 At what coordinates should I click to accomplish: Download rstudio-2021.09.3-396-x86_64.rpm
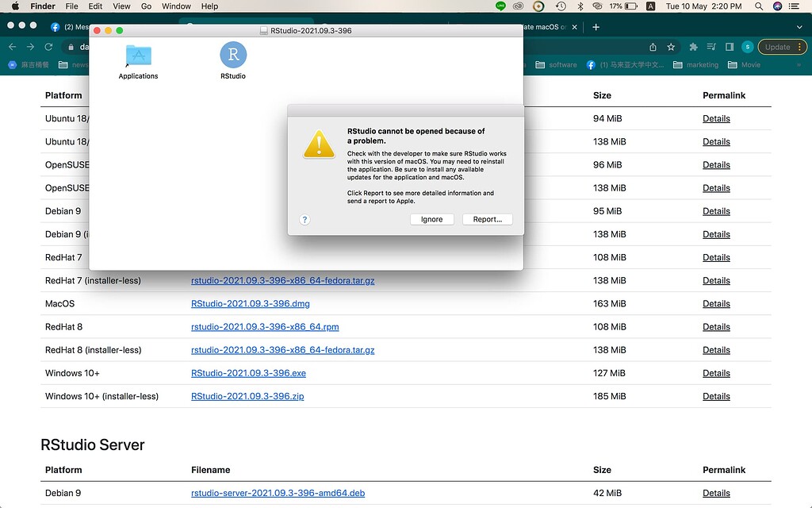265,327
